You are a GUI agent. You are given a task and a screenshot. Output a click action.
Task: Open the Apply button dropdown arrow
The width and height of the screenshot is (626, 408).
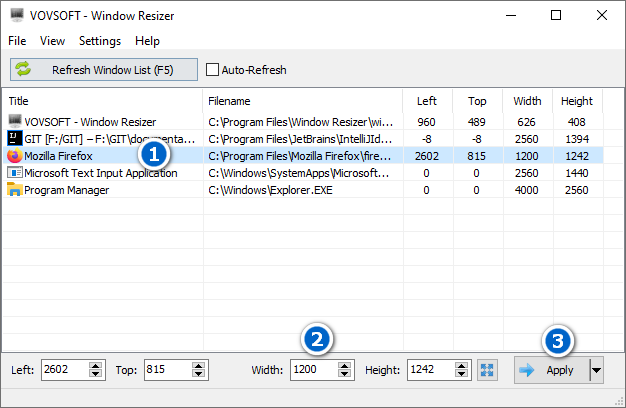(x=596, y=370)
